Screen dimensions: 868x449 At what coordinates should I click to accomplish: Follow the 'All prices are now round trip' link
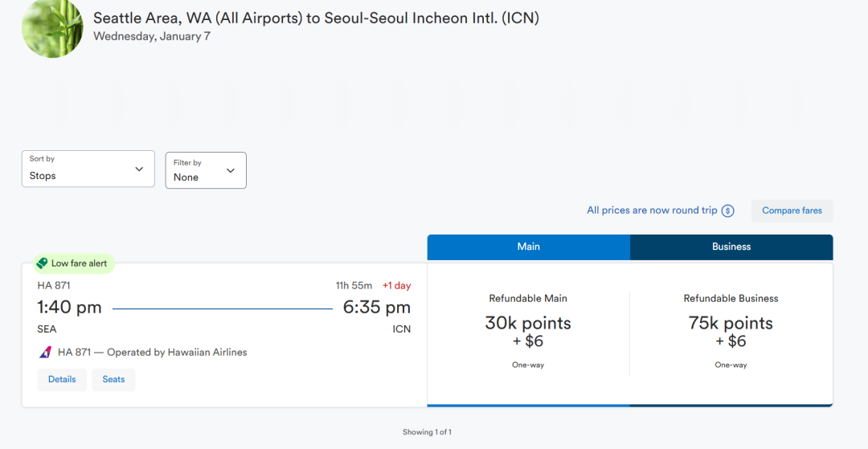tap(652, 210)
